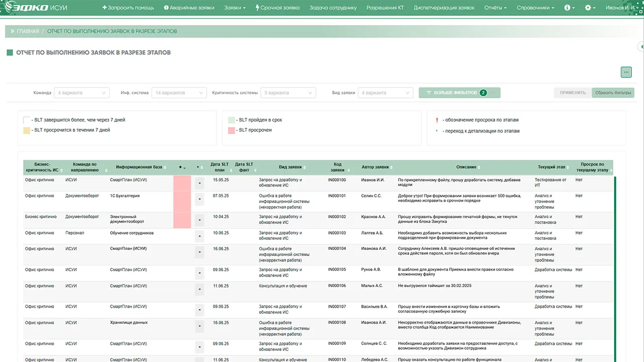Open stage details for the IN000100 row
This screenshot has width=644, height=362.
pos(199,183)
